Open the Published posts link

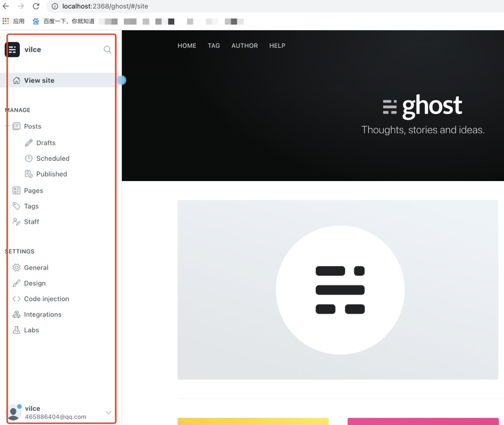coord(51,173)
